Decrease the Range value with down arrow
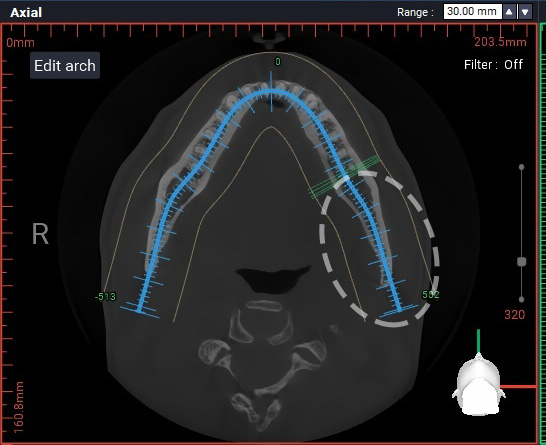 coord(525,12)
